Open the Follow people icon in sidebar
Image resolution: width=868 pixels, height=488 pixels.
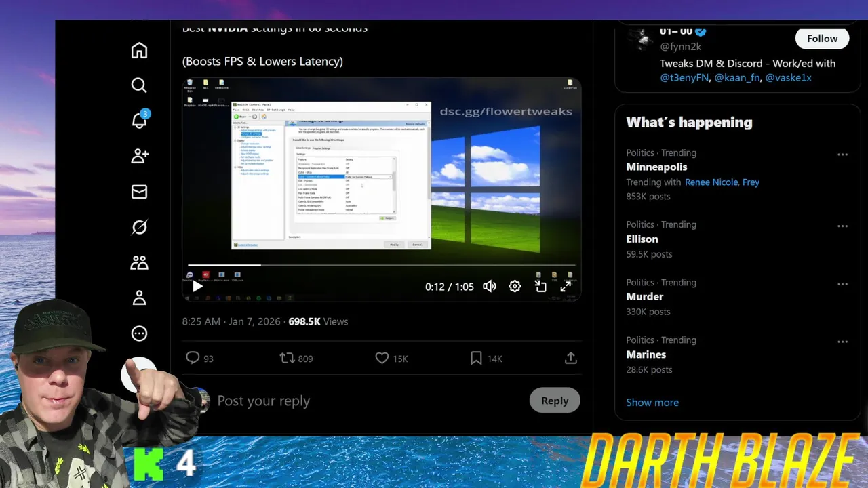tap(140, 156)
